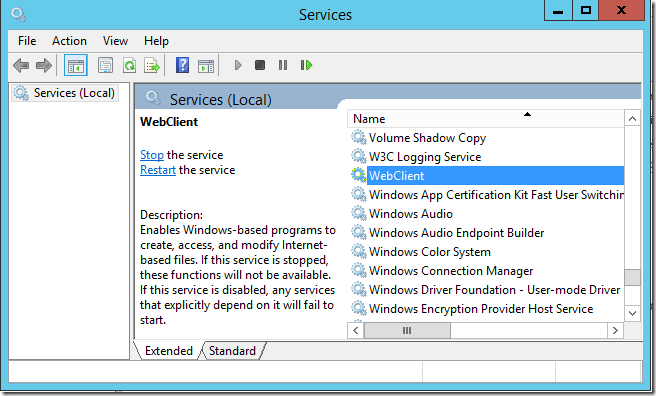The width and height of the screenshot is (656, 396).
Task: Select Windows Driver Foundation service
Action: 496,290
